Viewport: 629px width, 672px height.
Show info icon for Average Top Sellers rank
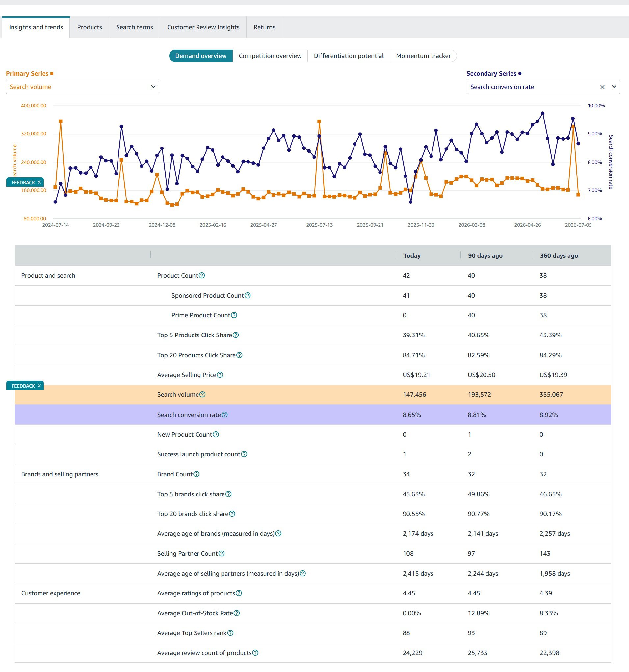(x=230, y=633)
